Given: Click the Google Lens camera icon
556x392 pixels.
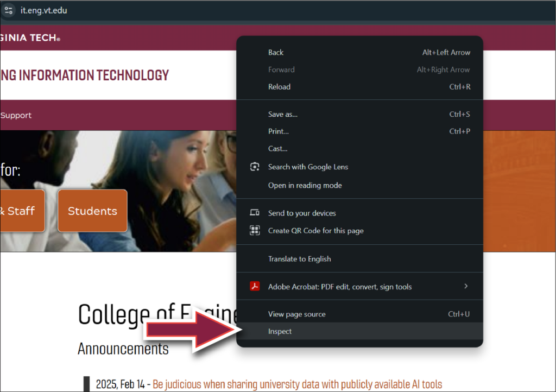Looking at the screenshot, I should (x=255, y=167).
